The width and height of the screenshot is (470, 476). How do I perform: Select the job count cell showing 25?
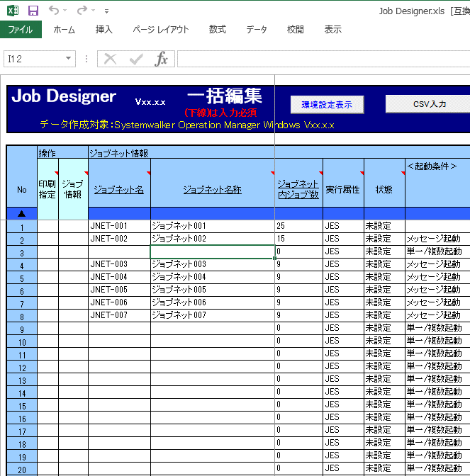298,226
